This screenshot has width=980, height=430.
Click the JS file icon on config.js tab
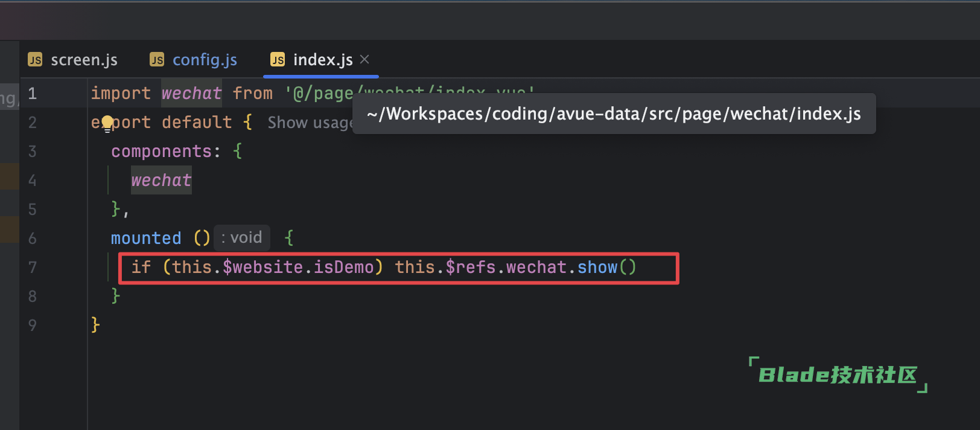pos(157,60)
